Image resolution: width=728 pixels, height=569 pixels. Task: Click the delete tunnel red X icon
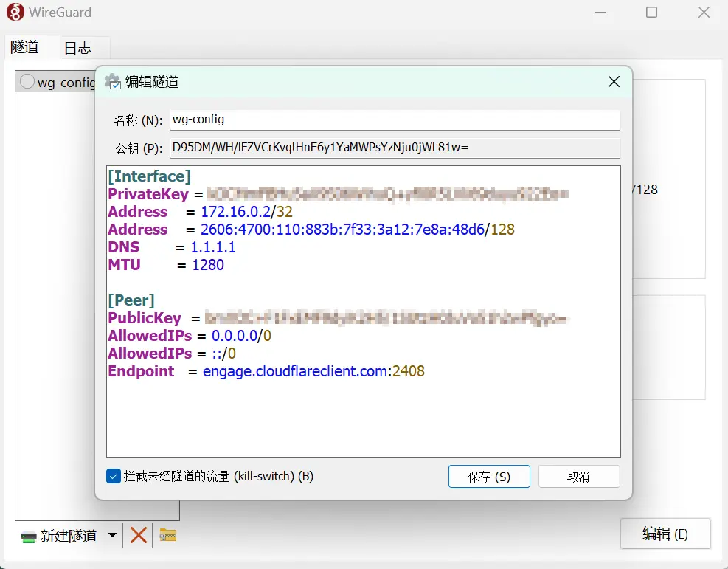click(139, 535)
